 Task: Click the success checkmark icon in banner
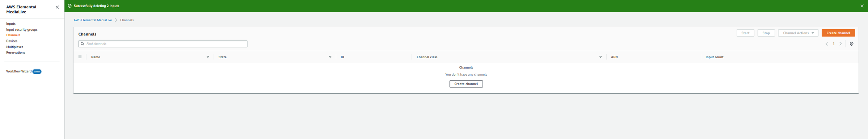pyautogui.click(x=70, y=6)
